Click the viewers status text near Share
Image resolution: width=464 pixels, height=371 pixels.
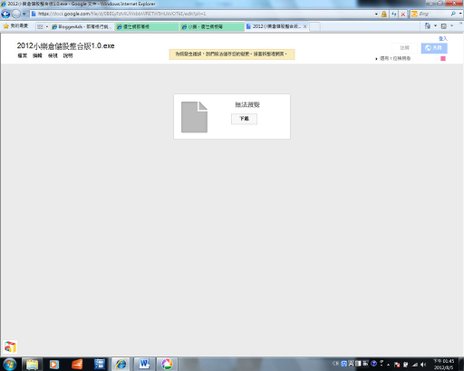395,58
